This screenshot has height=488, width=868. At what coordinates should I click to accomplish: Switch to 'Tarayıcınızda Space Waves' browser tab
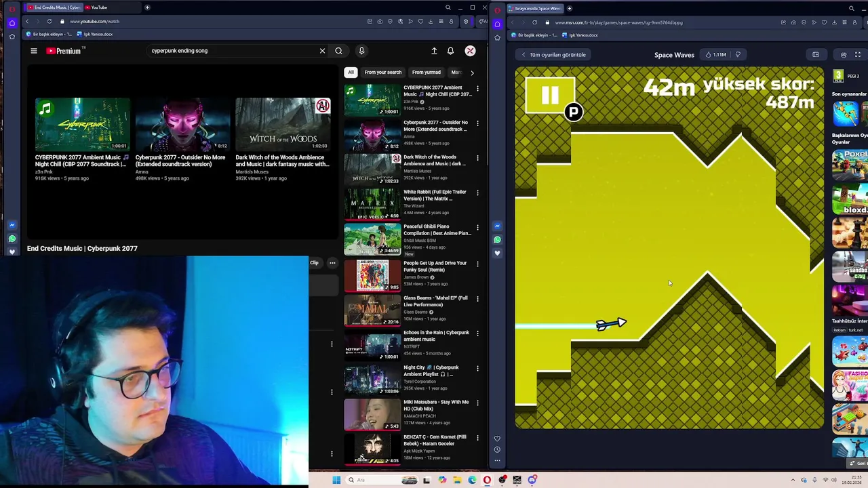(536, 8)
